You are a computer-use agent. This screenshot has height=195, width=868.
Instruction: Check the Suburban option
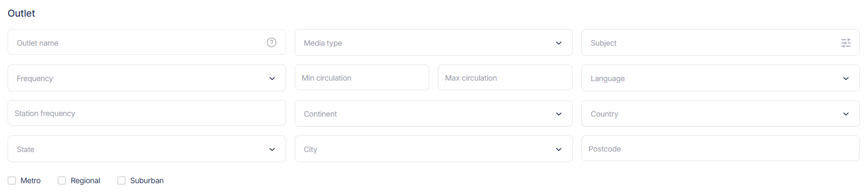122,180
